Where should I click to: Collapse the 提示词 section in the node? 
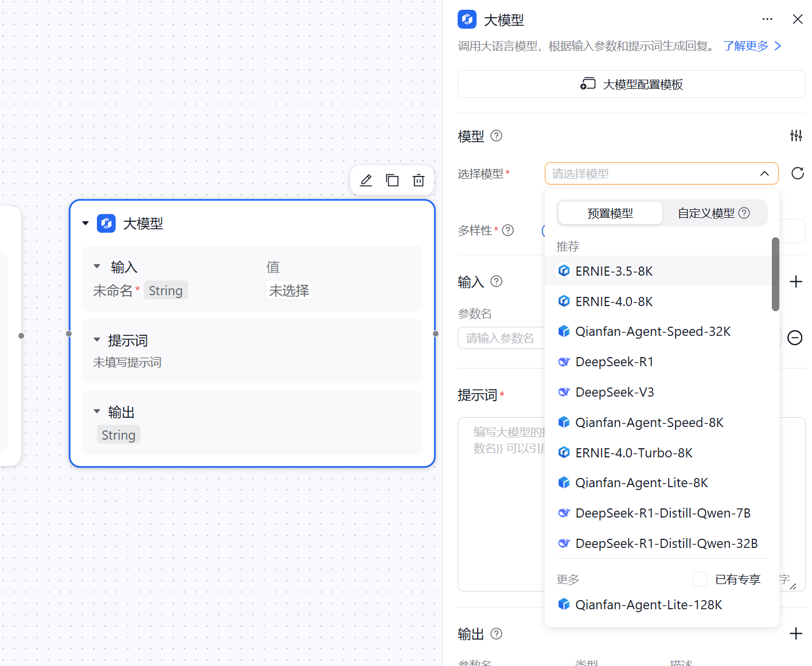[97, 340]
